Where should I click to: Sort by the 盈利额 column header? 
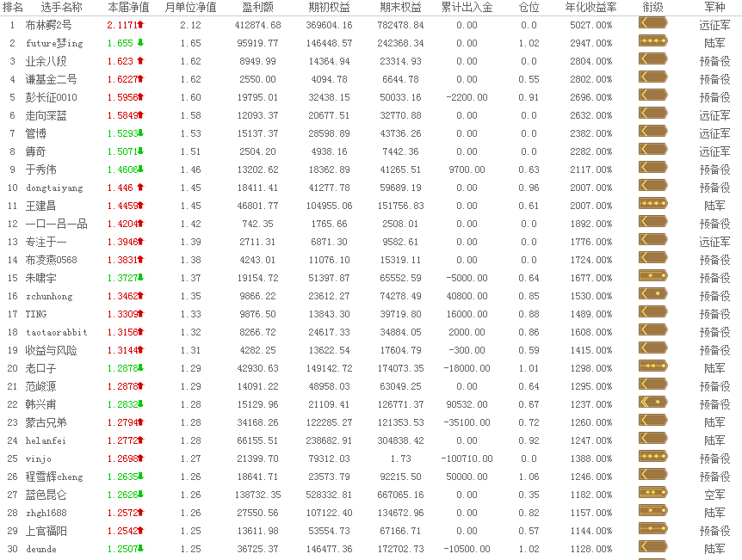pos(257,7)
